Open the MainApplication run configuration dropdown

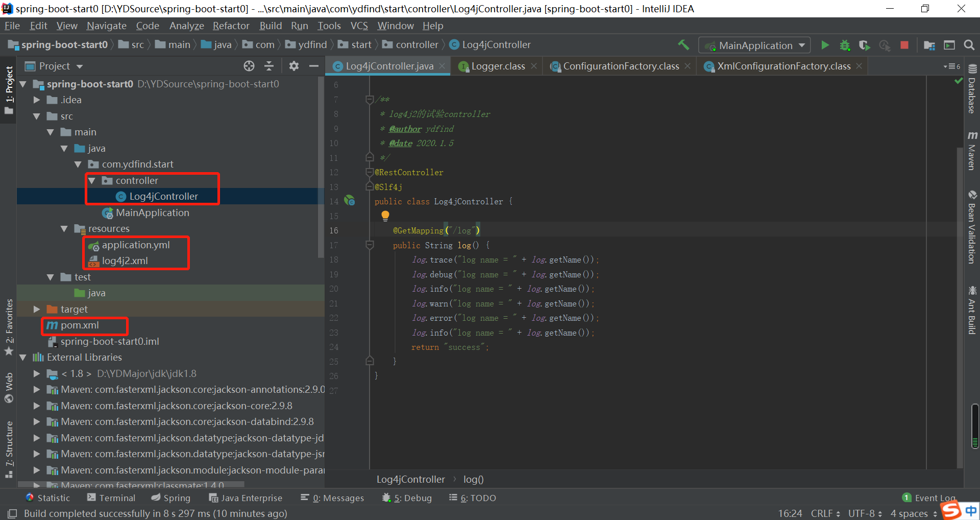pos(754,45)
